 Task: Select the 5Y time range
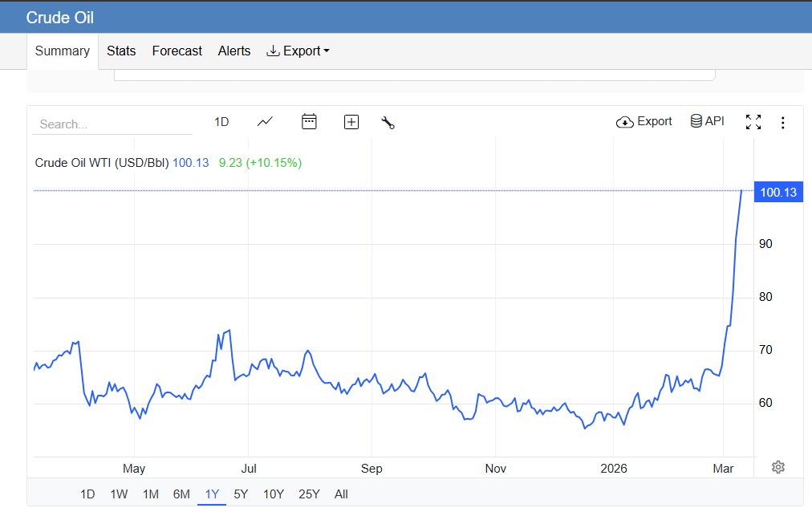pyautogui.click(x=241, y=494)
